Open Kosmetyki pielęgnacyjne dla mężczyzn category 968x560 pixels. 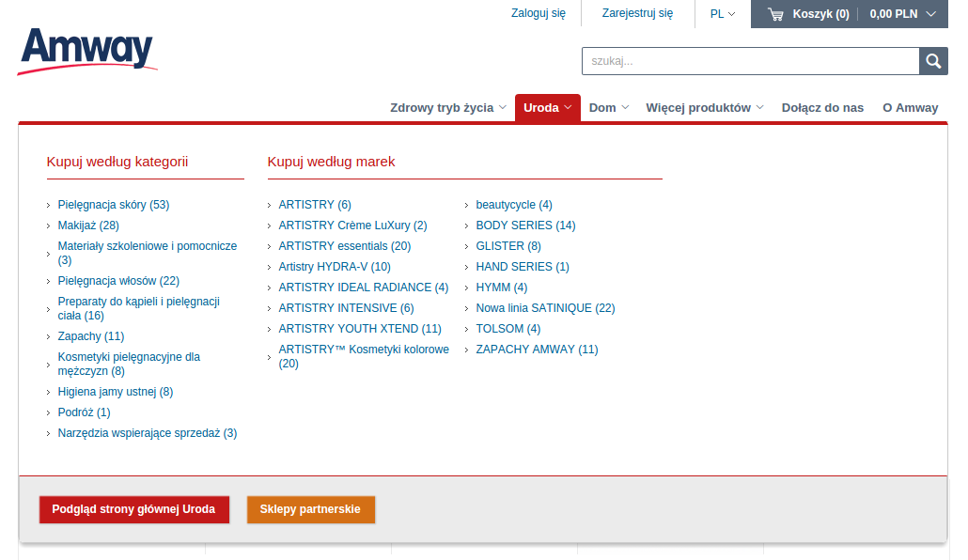pyautogui.click(x=129, y=365)
